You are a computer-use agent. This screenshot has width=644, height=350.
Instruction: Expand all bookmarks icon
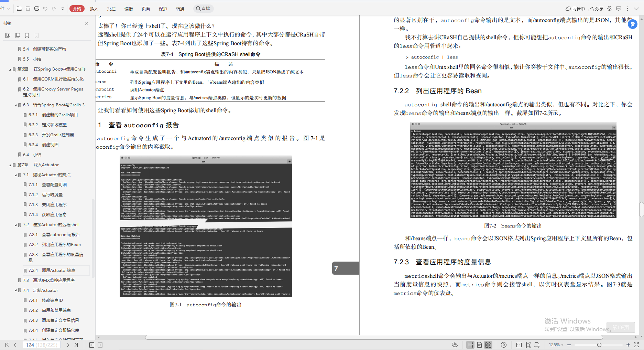(x=8, y=35)
